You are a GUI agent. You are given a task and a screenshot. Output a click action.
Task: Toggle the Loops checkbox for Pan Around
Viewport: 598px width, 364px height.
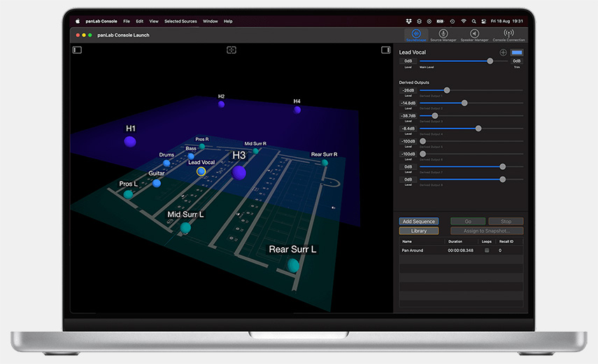click(x=487, y=250)
